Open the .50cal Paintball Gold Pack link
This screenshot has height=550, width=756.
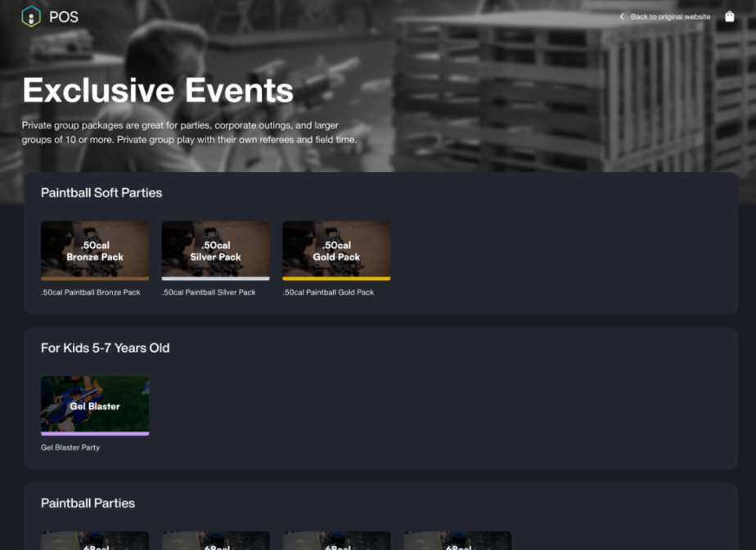pyautogui.click(x=328, y=291)
